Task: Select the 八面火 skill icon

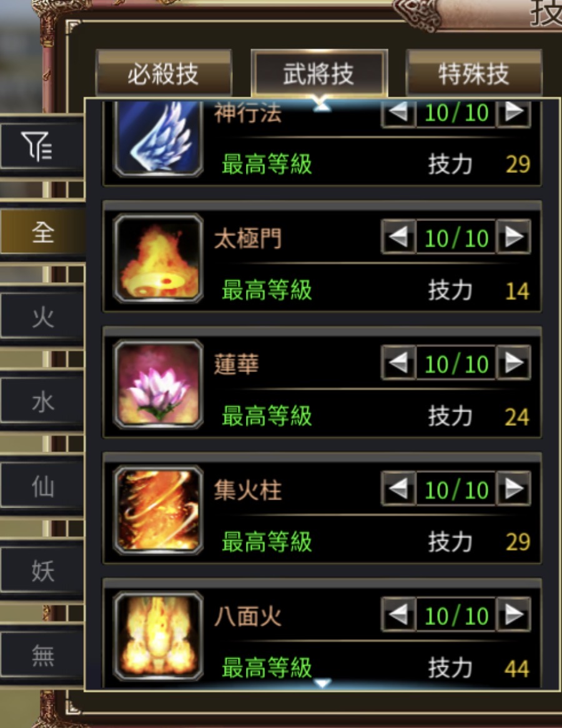Action: [158, 636]
